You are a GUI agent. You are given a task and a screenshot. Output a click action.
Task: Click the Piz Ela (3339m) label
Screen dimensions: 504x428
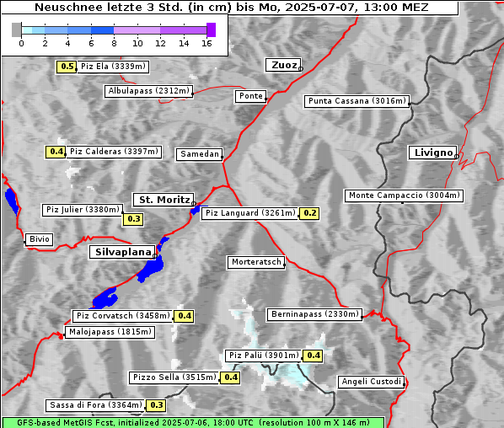click(113, 67)
